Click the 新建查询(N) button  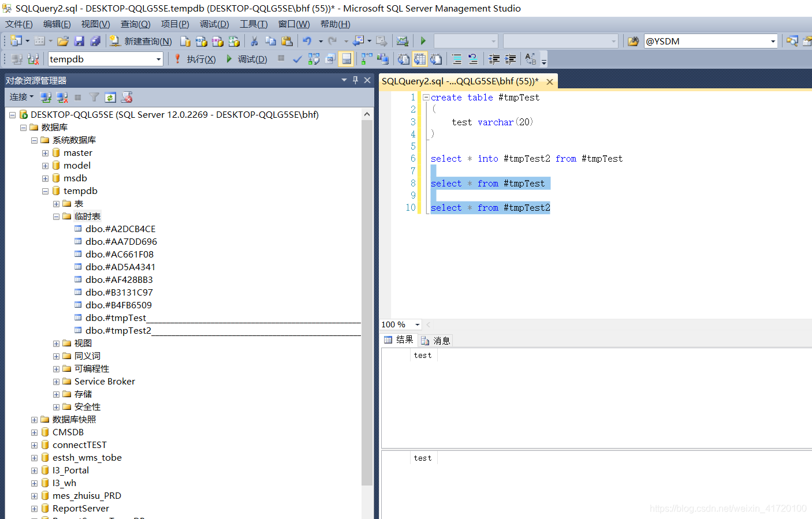141,41
